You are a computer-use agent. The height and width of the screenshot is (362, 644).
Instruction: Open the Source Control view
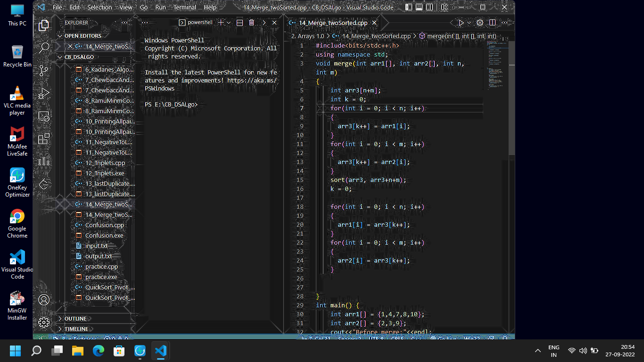(x=44, y=71)
